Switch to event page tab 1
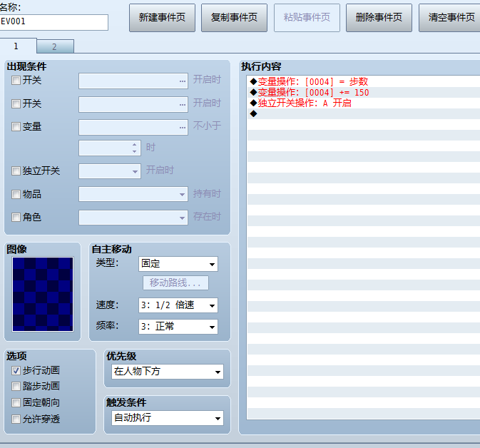This screenshot has height=448, width=480. coord(18,46)
